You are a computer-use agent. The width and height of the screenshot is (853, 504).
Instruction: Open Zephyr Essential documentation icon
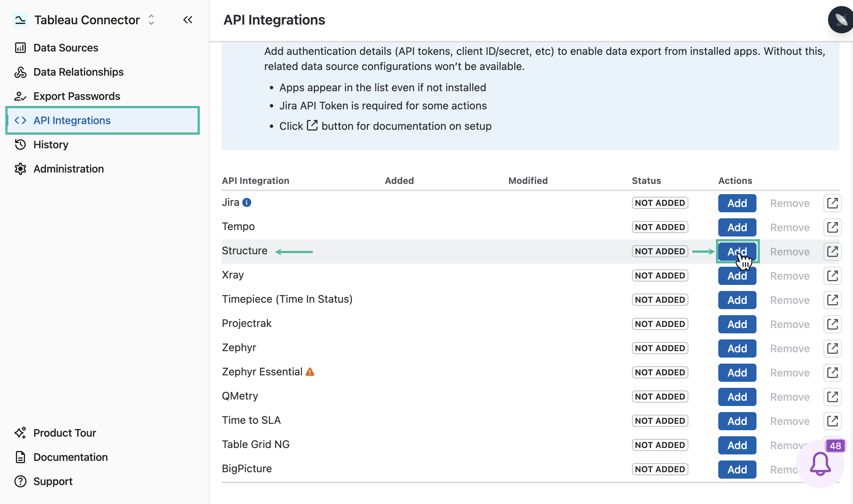point(832,373)
